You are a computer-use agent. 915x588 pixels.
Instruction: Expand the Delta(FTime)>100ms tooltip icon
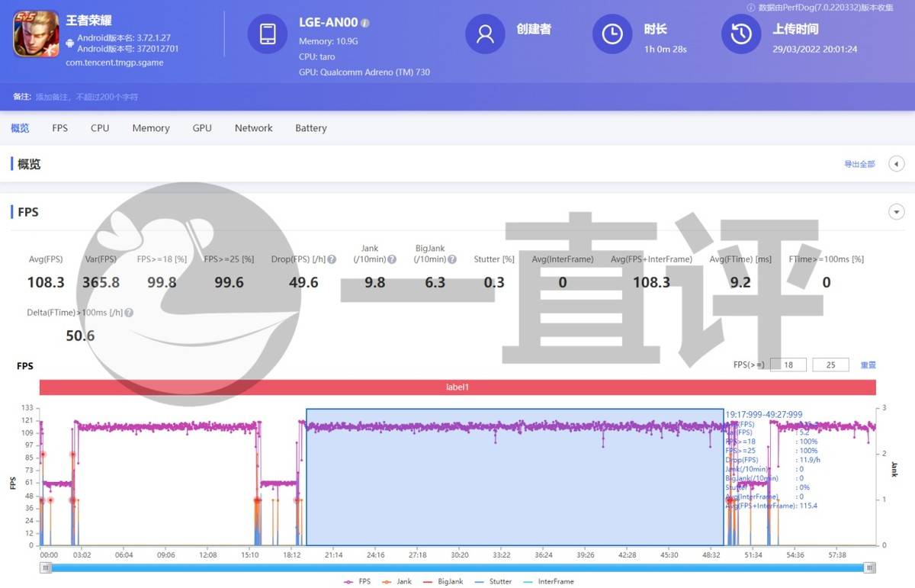pos(127,313)
